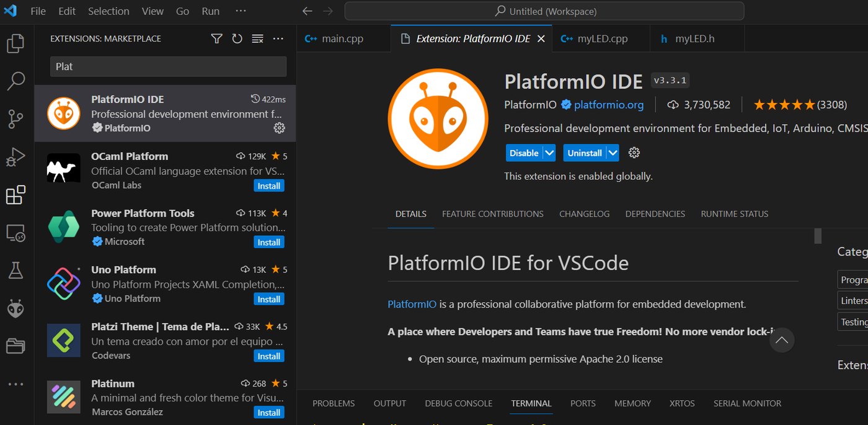Click the extensions search field containing Plat
The image size is (868, 425).
click(x=168, y=66)
